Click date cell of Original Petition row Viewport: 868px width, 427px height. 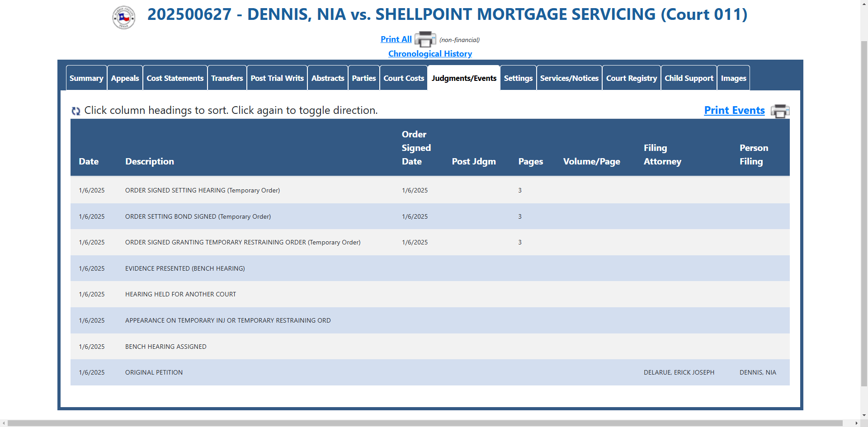point(92,372)
